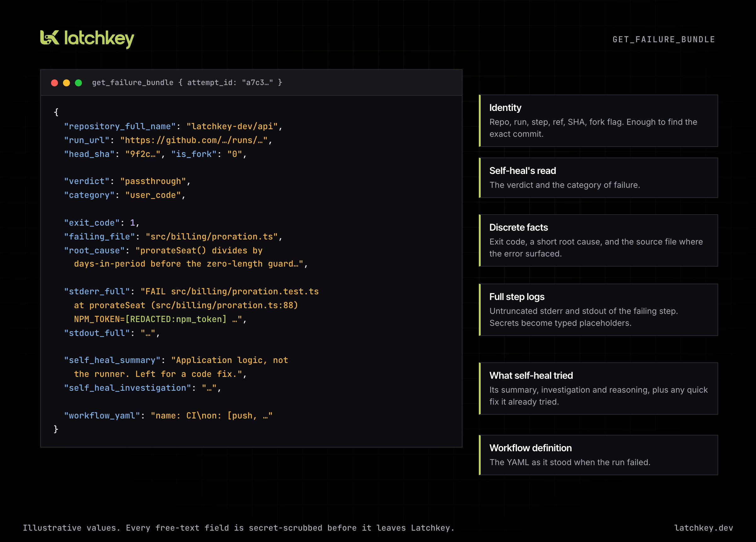
Task: Click the "passthrough" verdict value
Action: click(153, 181)
